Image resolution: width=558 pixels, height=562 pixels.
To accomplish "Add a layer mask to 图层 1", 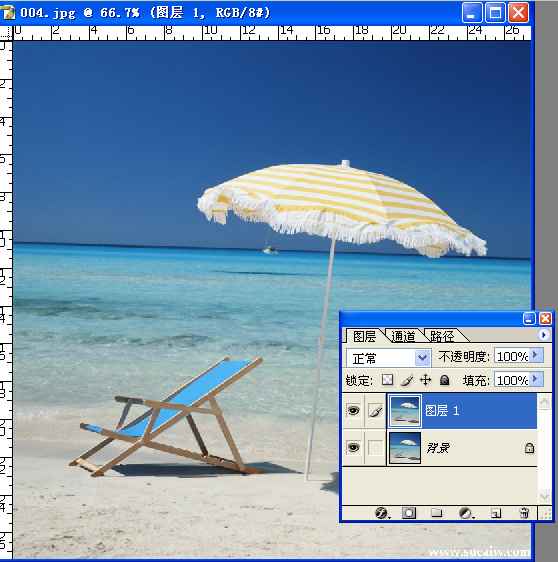I will 409,513.
